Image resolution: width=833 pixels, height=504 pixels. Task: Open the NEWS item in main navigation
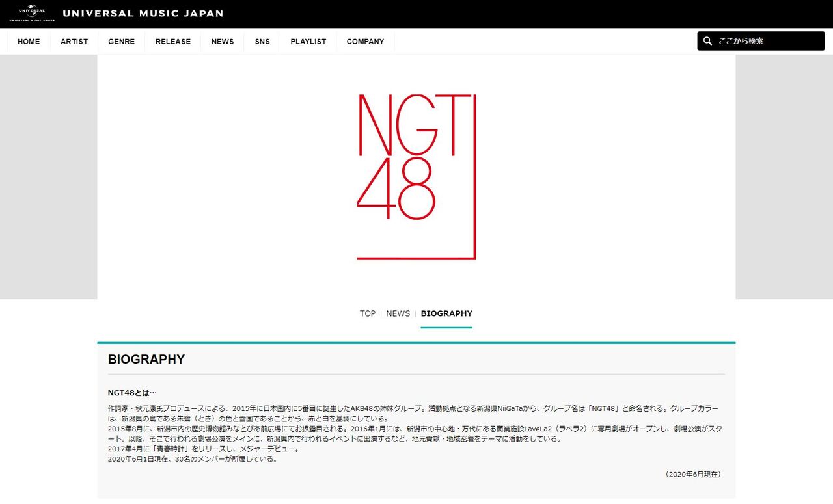(223, 42)
